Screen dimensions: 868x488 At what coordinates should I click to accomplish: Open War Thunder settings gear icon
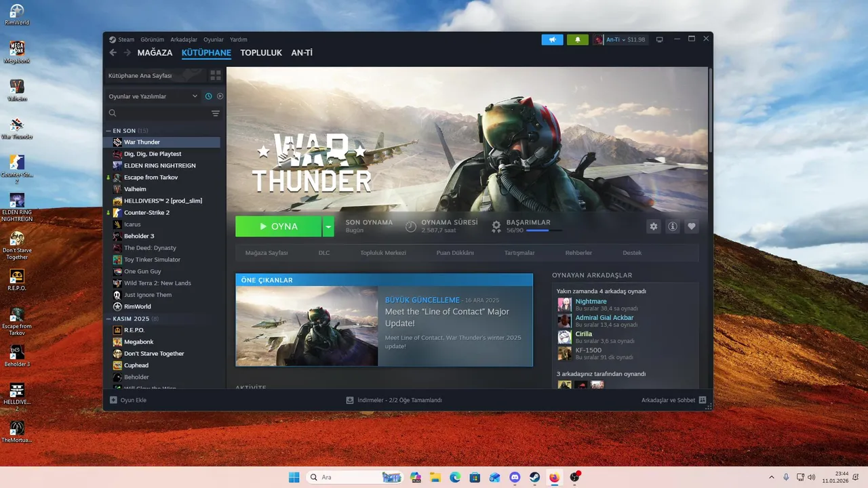[654, 226]
